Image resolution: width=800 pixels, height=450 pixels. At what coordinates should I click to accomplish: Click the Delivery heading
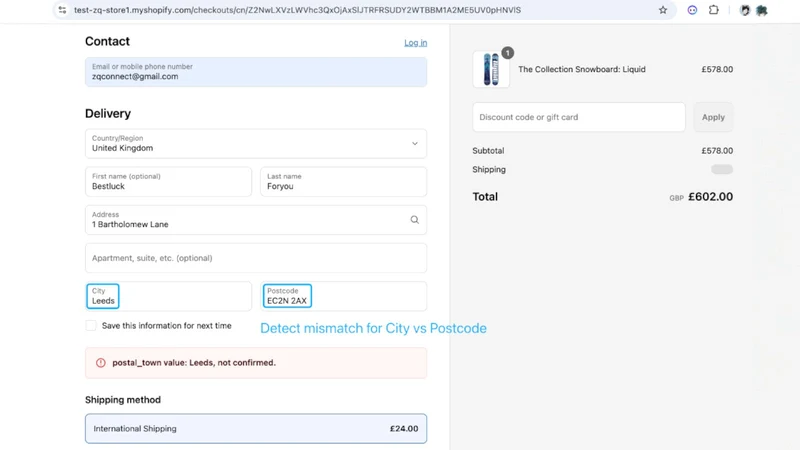(x=108, y=114)
